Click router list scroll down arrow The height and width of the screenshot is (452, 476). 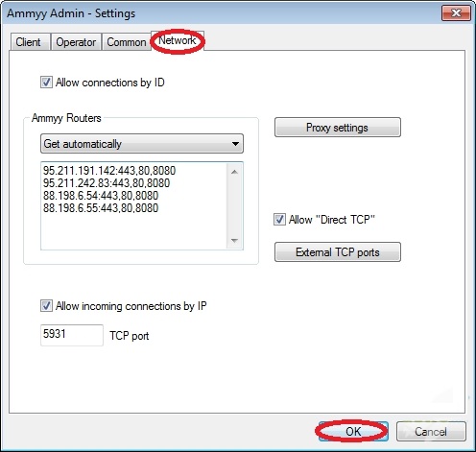234,240
